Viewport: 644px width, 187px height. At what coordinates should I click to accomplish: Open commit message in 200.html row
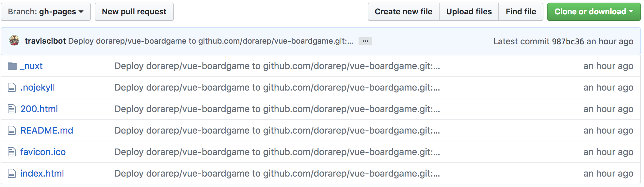click(x=277, y=109)
